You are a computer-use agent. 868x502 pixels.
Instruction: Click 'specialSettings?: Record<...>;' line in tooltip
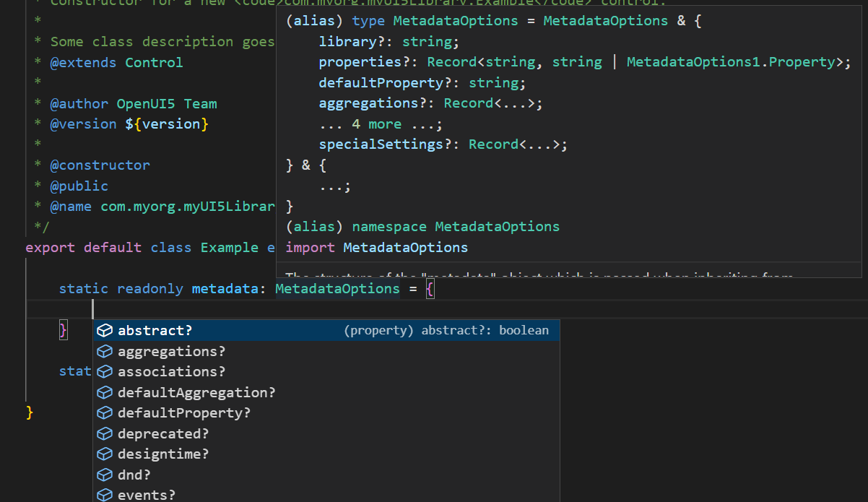click(443, 144)
